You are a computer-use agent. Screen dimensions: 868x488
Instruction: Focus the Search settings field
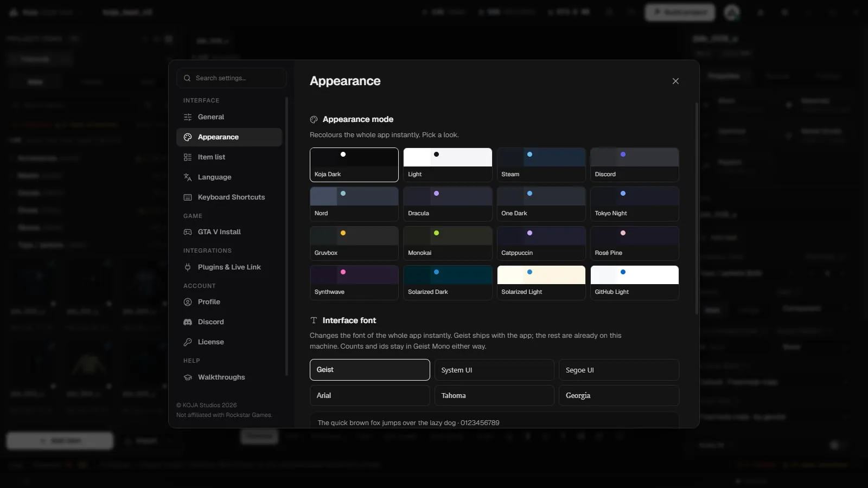[x=232, y=78]
